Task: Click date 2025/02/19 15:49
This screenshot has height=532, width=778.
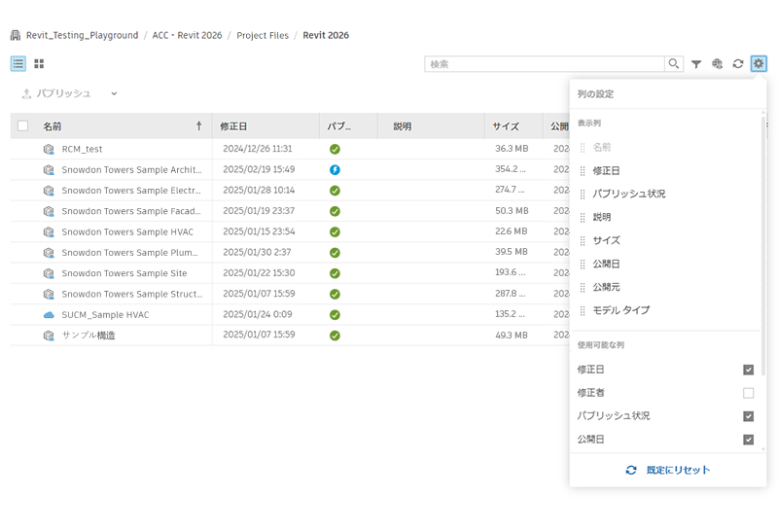Action: [x=259, y=169]
